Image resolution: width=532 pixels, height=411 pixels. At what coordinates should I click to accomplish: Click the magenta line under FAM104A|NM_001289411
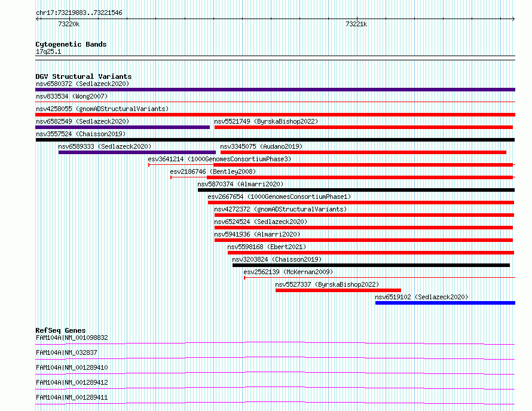(x=275, y=403)
